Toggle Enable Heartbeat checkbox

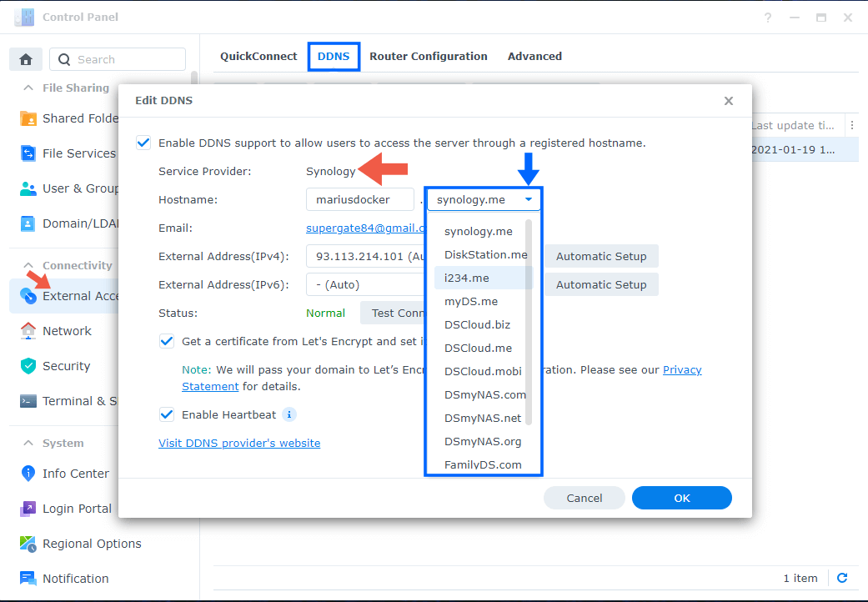pos(167,414)
